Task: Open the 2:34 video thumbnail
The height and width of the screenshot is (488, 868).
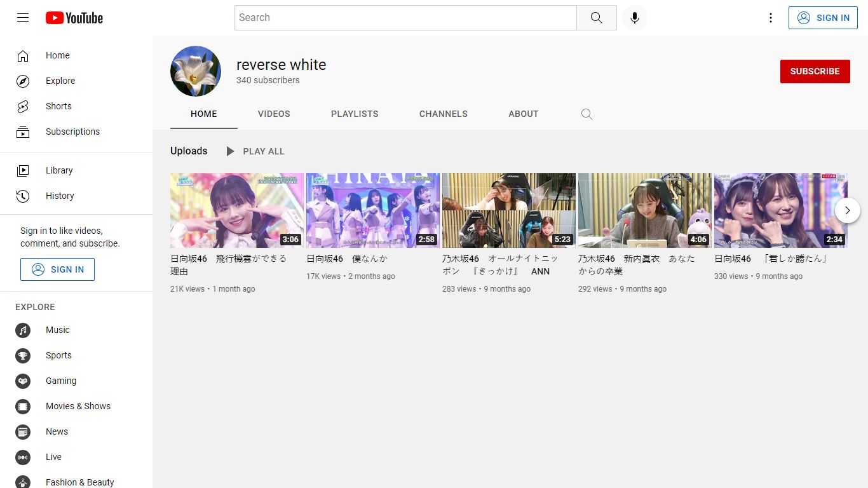Action: (781, 210)
